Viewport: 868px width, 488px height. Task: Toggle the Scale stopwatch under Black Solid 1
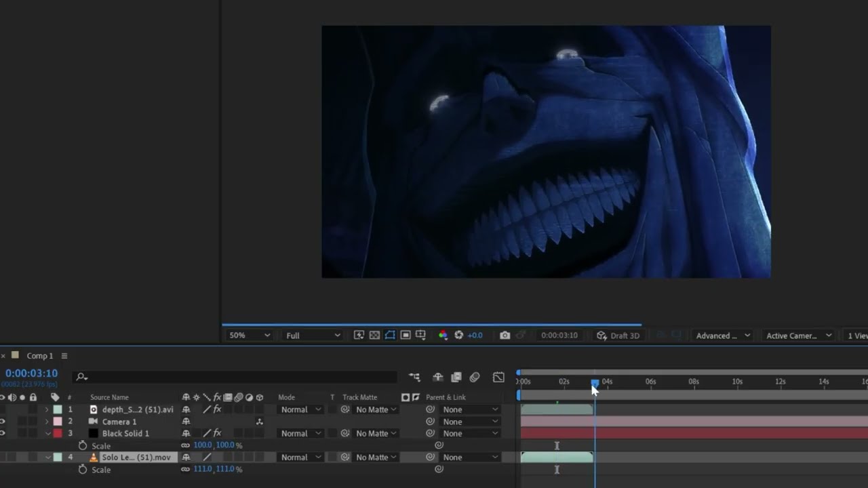(83, 446)
